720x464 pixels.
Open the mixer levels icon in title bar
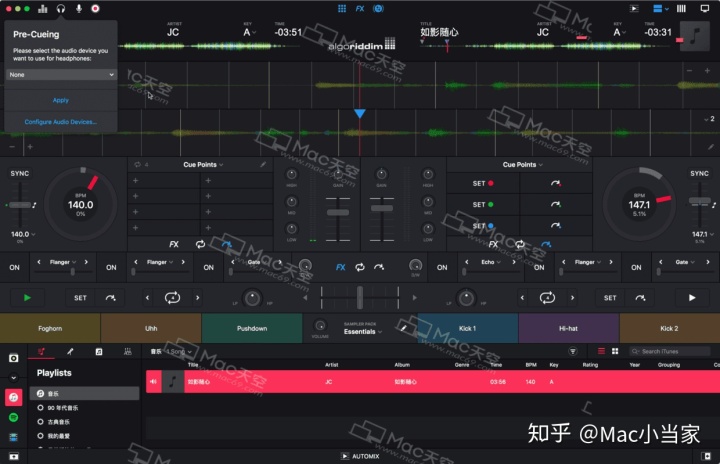coord(43,9)
